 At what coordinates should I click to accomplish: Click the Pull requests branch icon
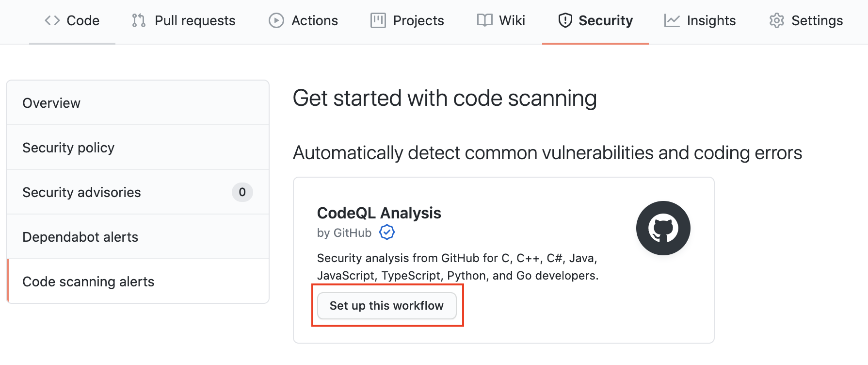[139, 20]
